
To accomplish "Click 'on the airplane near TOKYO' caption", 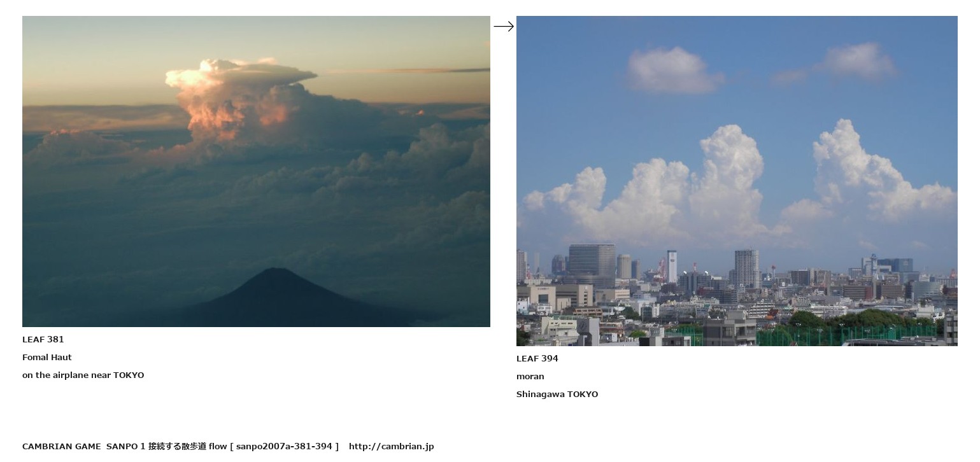I will tap(83, 375).
